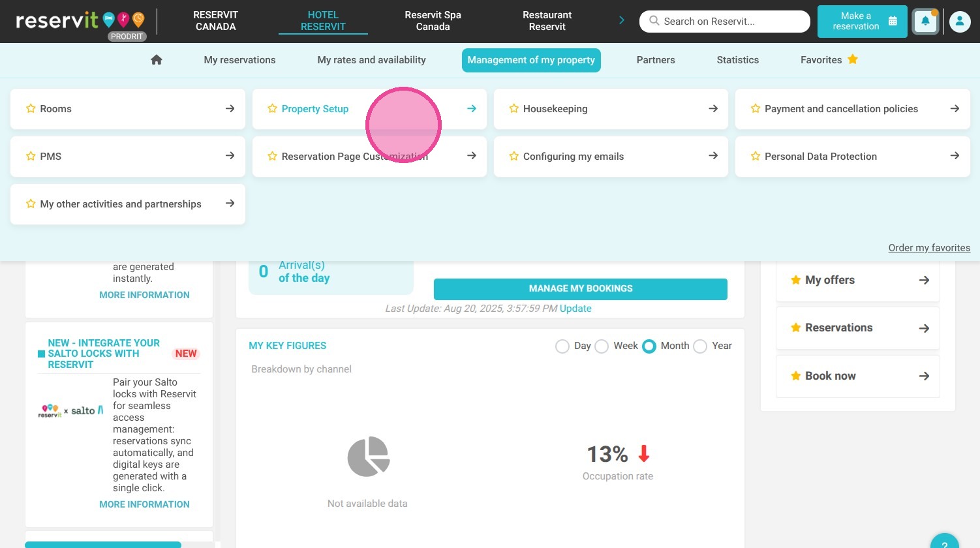
Task: Open Payment and cancellation policies arrow
Action: [955, 108]
